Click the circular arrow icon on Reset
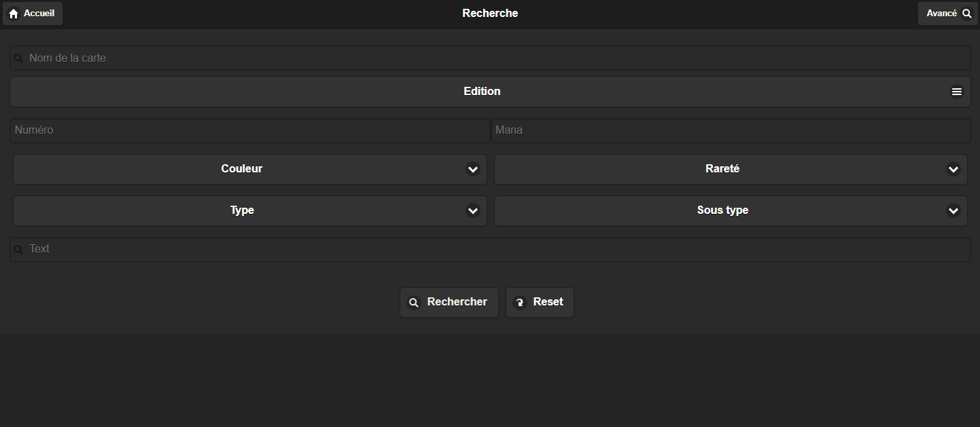Screen dimensions: 980x427 point(519,303)
